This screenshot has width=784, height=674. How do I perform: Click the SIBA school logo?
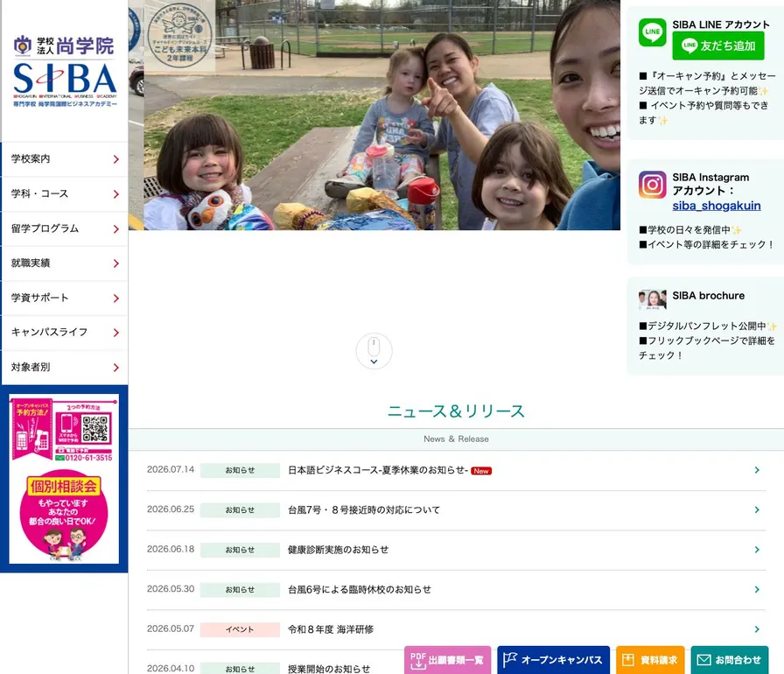(65, 71)
